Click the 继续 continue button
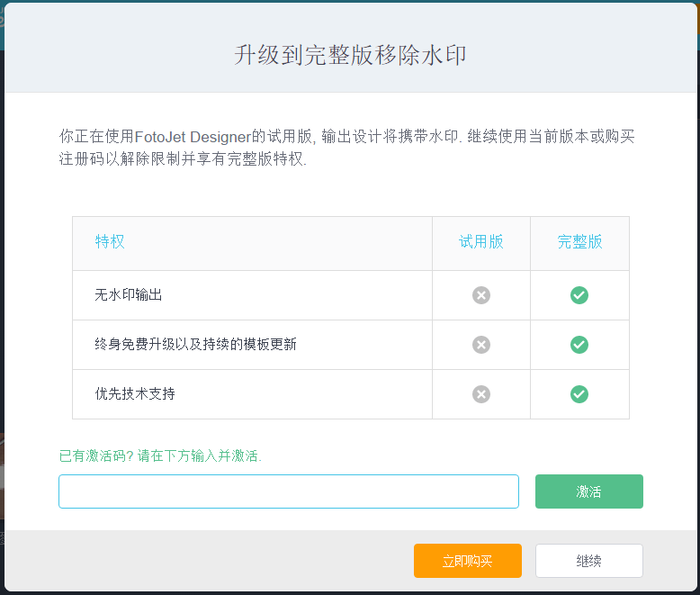The image size is (700, 595). (x=588, y=561)
